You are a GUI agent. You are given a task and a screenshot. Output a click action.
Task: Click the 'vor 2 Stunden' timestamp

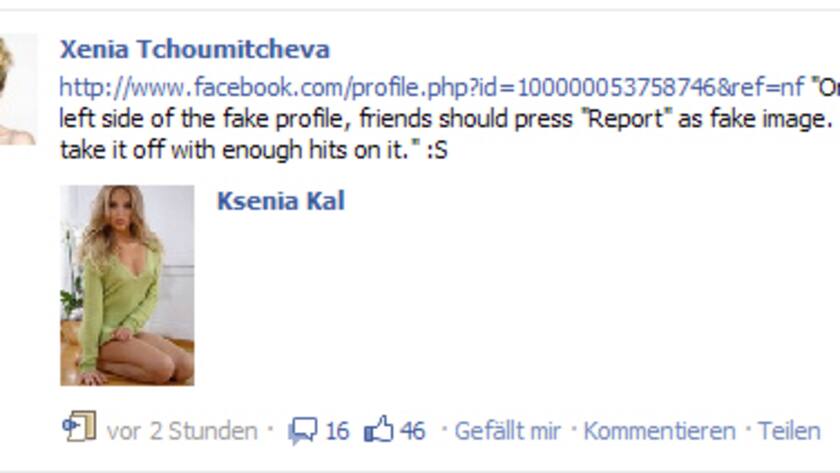click(182, 431)
